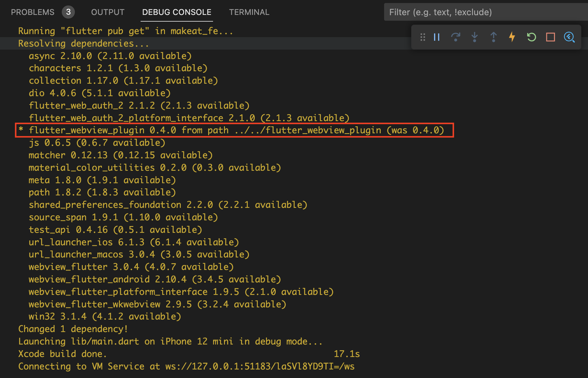This screenshot has width=588, height=378.
Task: Grab the debug toolbar drag handle
Action: [x=423, y=37]
